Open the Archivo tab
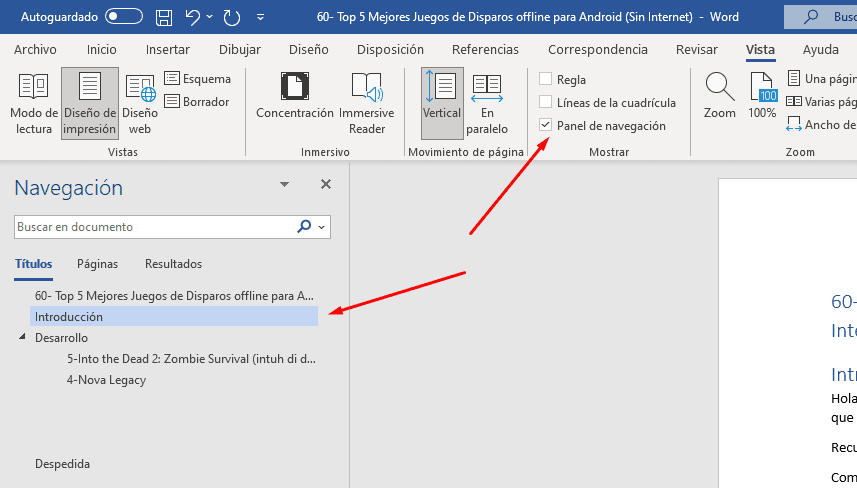857x488 pixels. tap(35, 50)
